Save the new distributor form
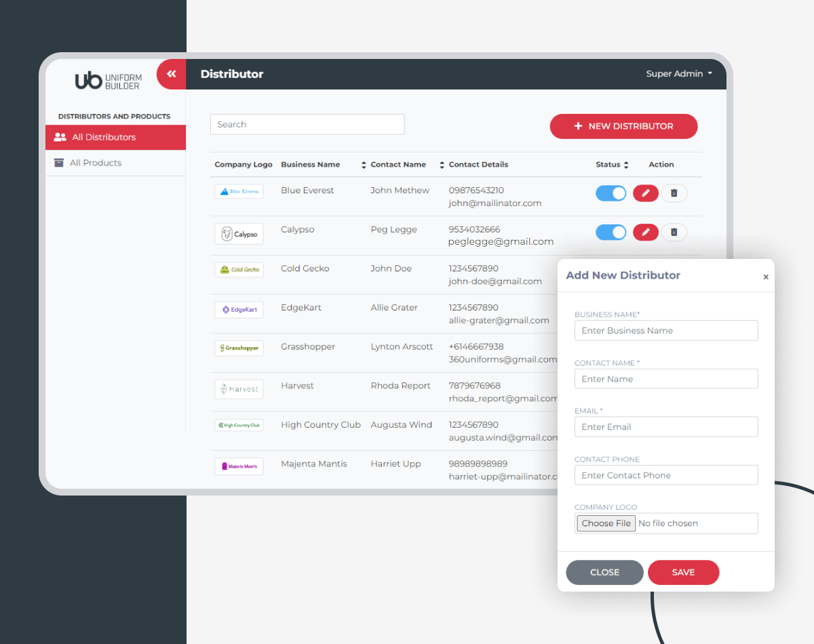 [683, 572]
